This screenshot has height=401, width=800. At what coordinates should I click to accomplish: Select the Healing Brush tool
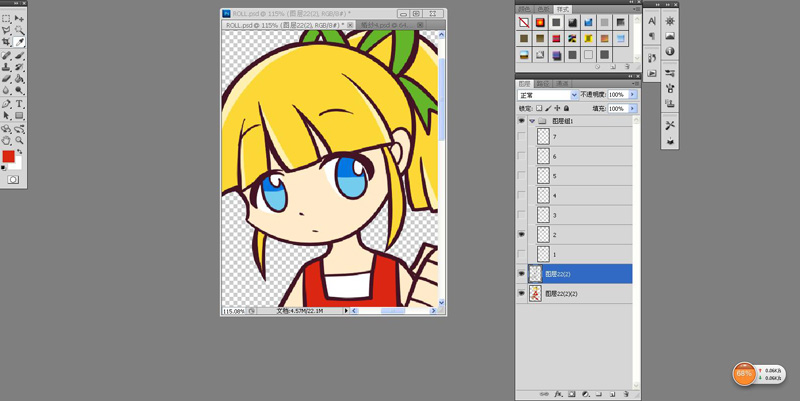pos(6,56)
